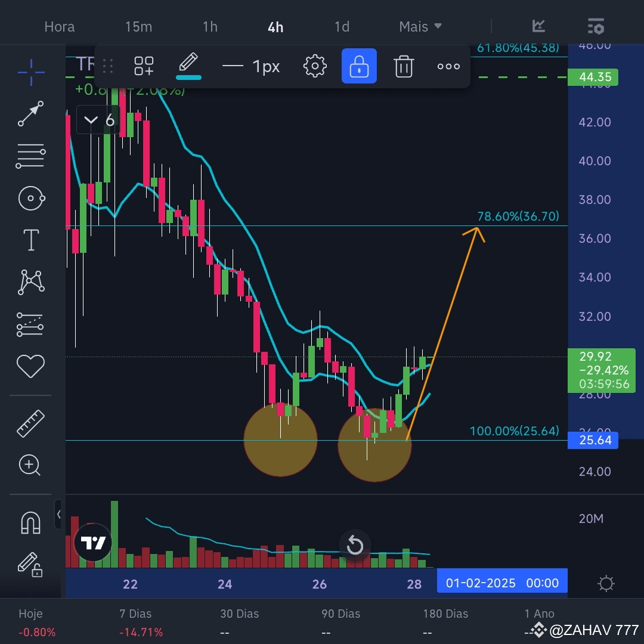Select the 4h timeframe tab
The image size is (644, 644).
[275, 27]
